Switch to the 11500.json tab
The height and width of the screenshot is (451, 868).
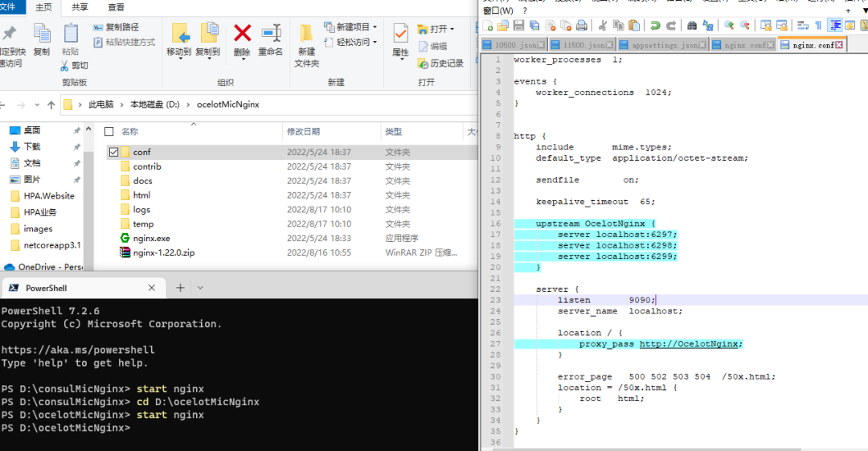pyautogui.click(x=581, y=46)
